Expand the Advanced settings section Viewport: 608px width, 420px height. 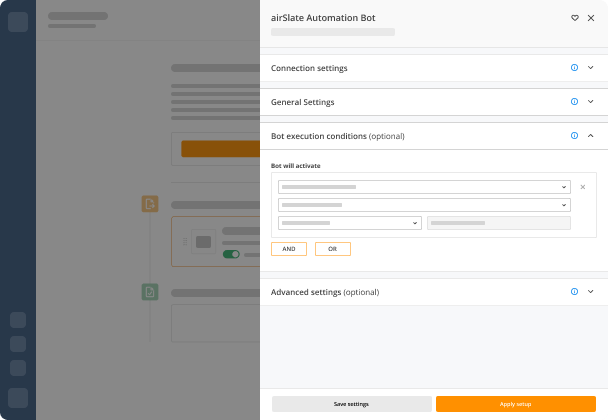click(x=590, y=292)
